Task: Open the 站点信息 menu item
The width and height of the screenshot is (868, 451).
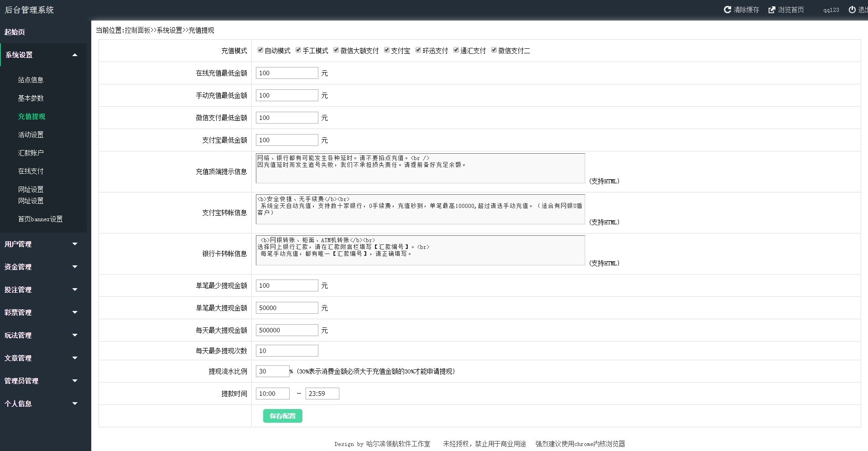Action: point(31,80)
